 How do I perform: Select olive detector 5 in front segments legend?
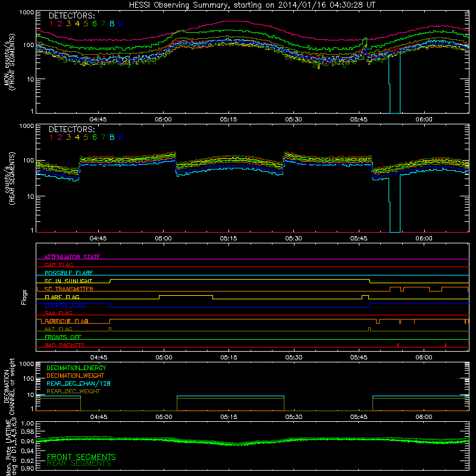click(86, 24)
